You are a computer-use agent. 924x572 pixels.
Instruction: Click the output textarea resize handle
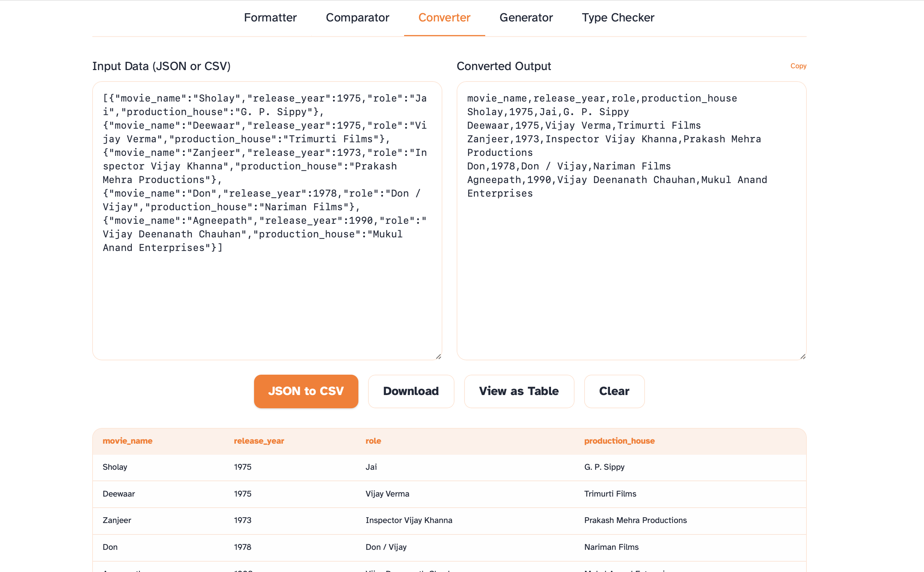pyautogui.click(x=804, y=356)
